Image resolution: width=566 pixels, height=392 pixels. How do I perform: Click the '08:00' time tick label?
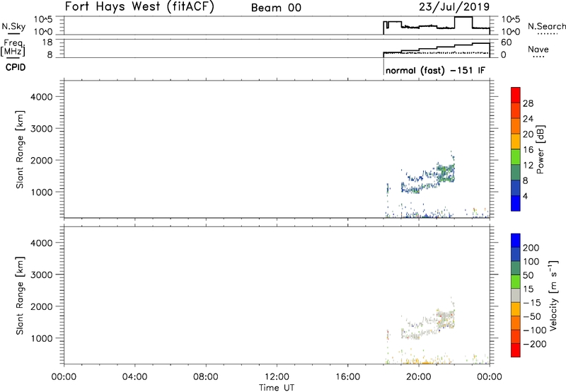click(205, 377)
